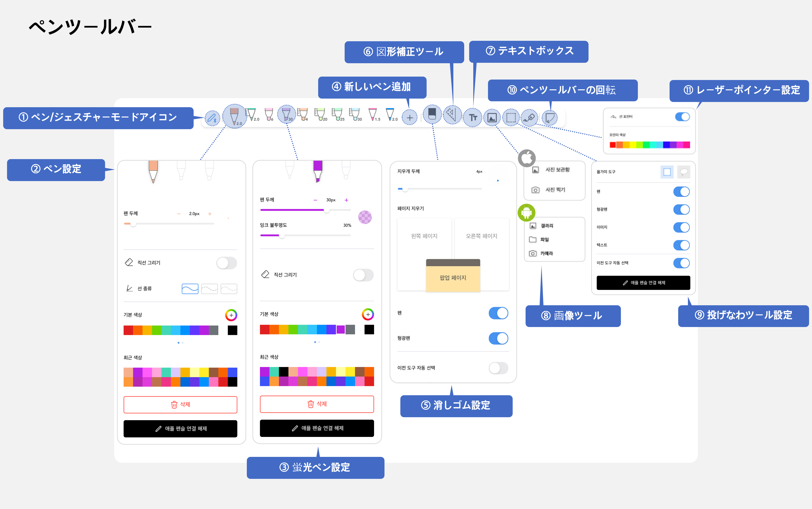Viewport: 812px width, 509px height.
Task: Select the solid line style in 선 종류
Action: (190, 289)
